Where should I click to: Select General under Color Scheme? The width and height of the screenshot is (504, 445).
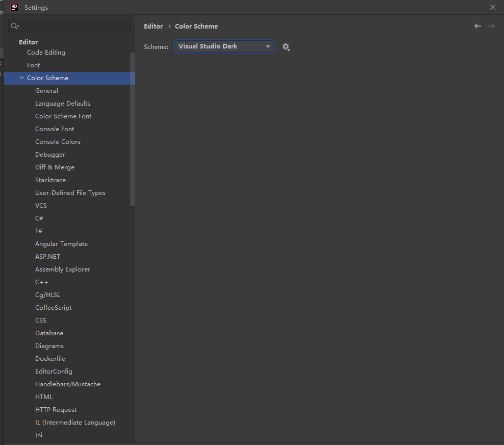coord(46,90)
